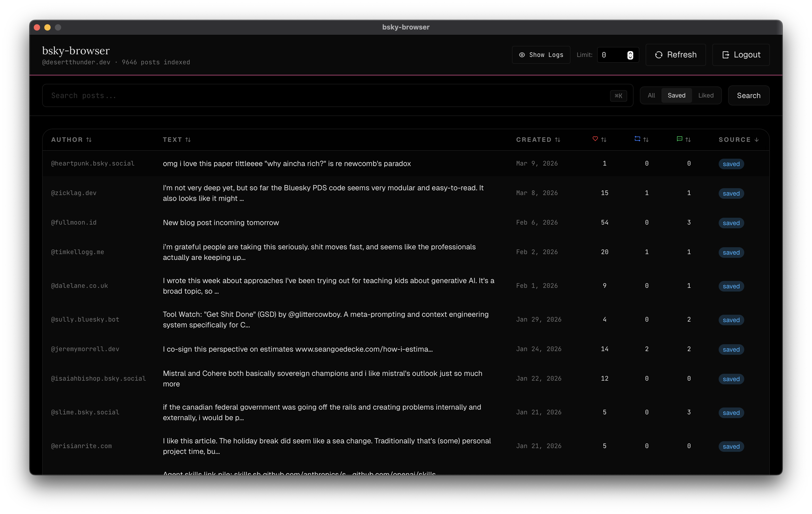Click the Logout exit icon
812x514 pixels.
click(x=726, y=55)
